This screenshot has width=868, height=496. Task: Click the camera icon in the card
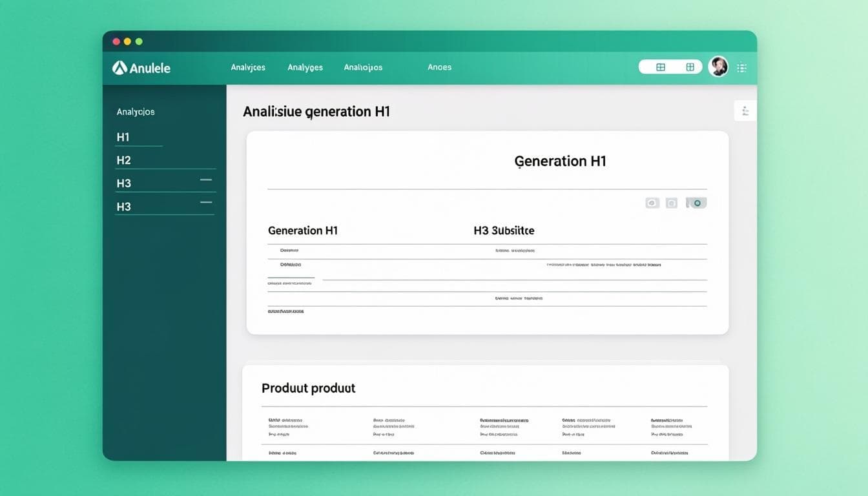tap(672, 203)
